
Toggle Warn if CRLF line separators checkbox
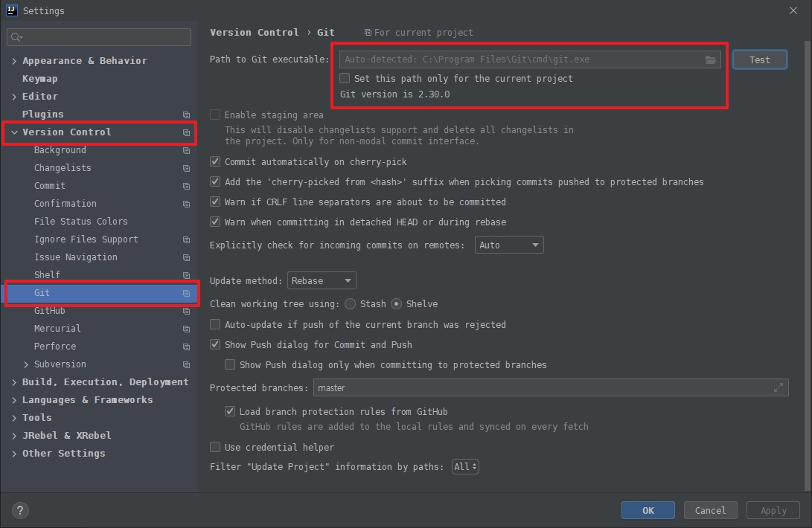[215, 202]
